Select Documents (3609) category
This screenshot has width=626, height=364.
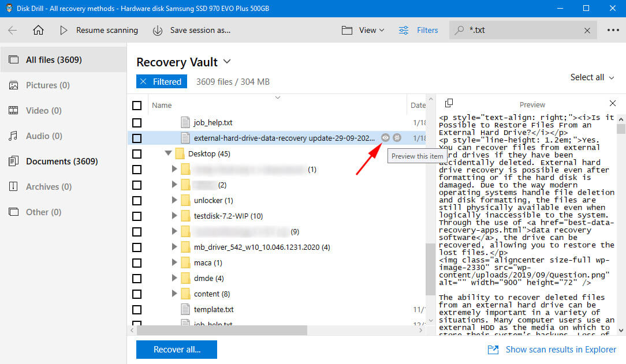click(64, 162)
